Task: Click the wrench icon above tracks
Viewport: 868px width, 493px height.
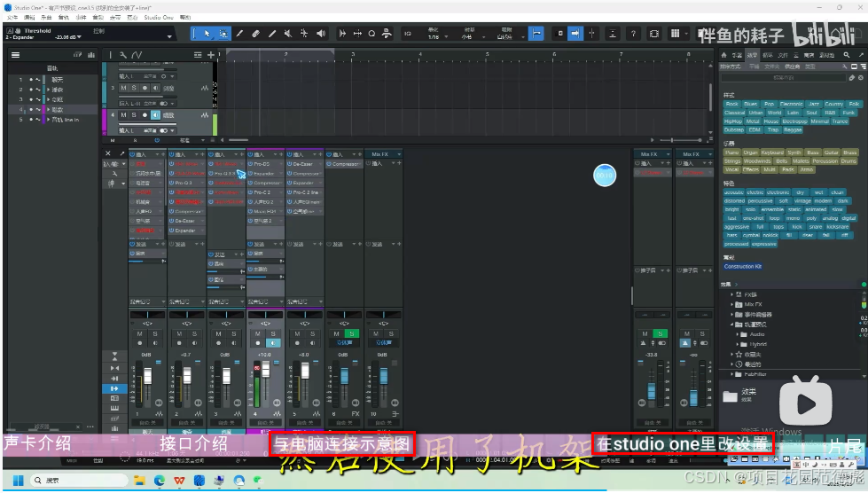Action: 123,55
